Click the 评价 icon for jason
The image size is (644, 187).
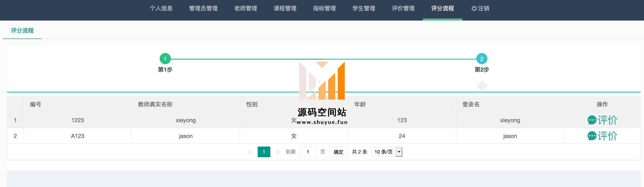[x=602, y=136]
